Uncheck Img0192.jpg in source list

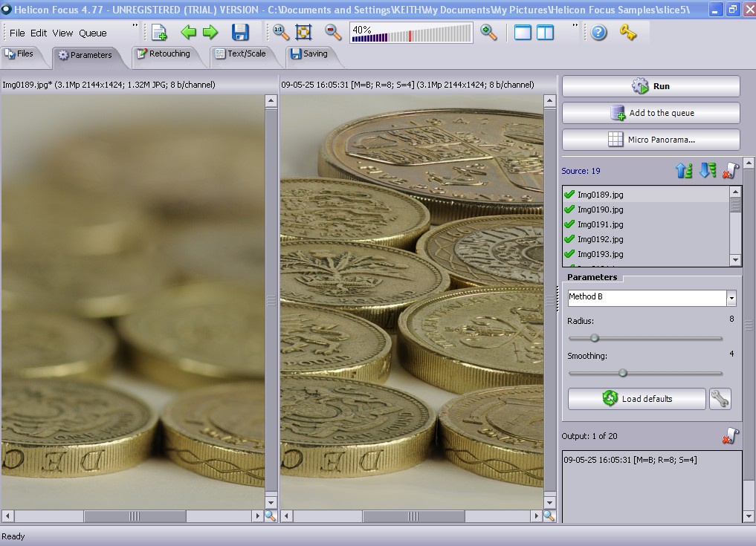569,239
